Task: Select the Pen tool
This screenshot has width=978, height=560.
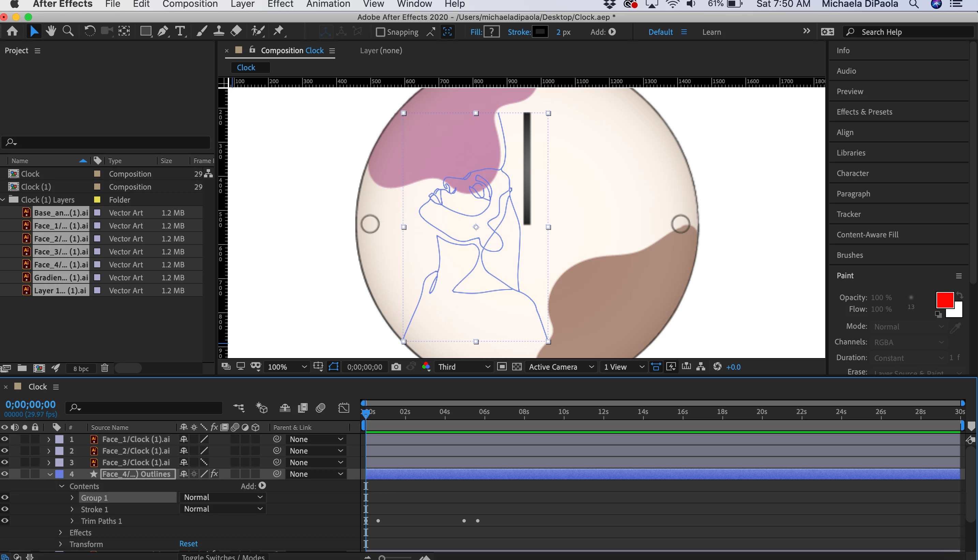Action: click(163, 31)
